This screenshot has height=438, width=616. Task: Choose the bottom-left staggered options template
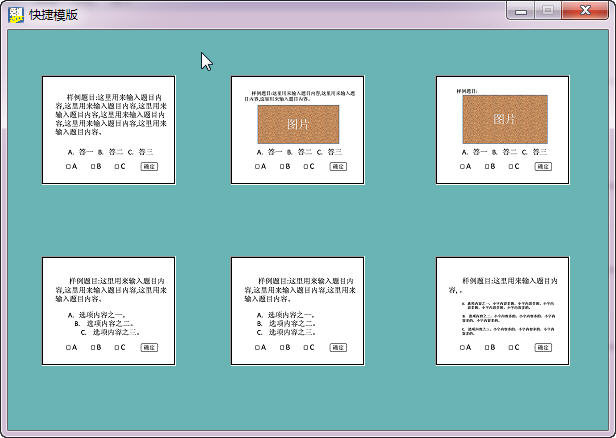point(108,311)
